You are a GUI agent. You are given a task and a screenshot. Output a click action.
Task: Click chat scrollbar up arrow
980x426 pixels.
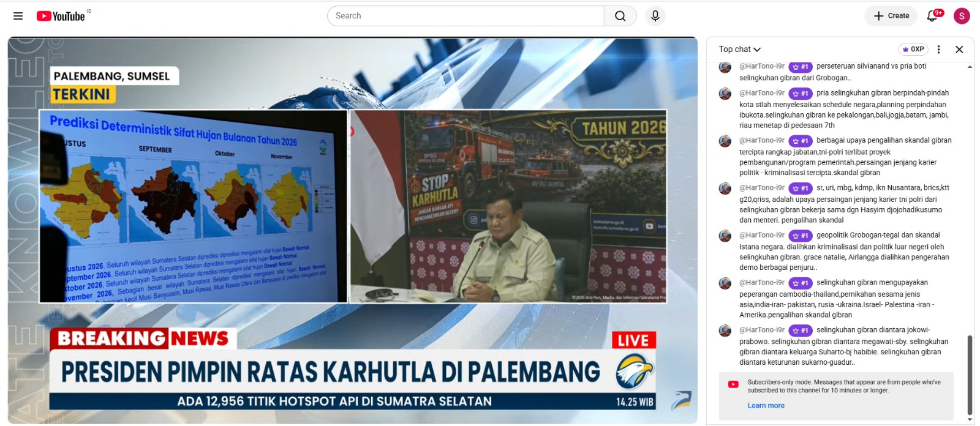970,67
